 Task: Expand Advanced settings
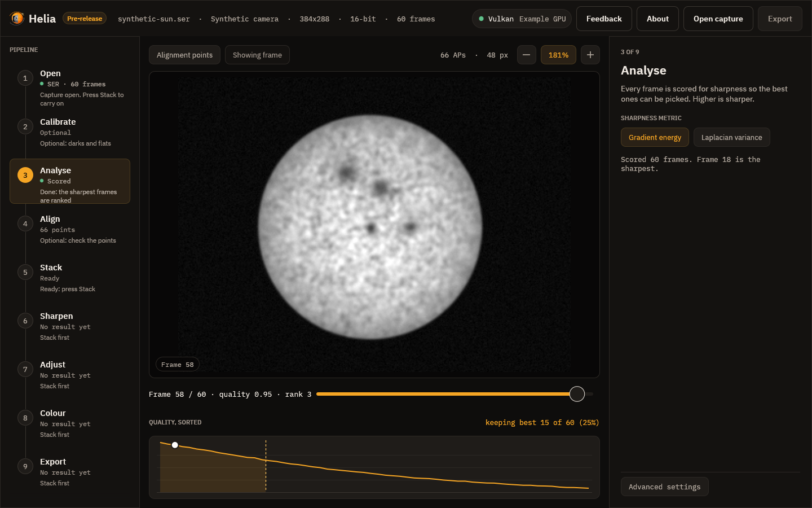pyautogui.click(x=664, y=487)
